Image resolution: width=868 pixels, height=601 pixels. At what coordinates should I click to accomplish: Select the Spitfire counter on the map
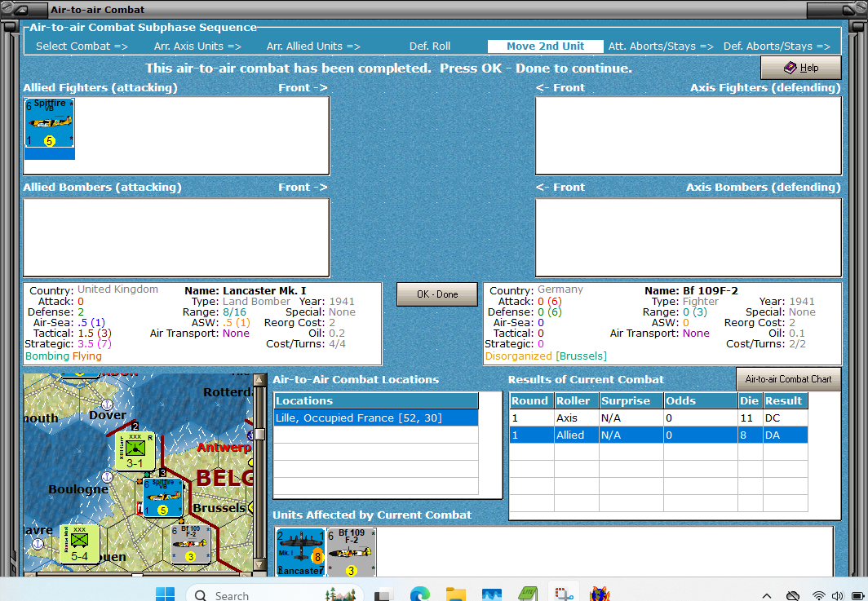pos(163,498)
